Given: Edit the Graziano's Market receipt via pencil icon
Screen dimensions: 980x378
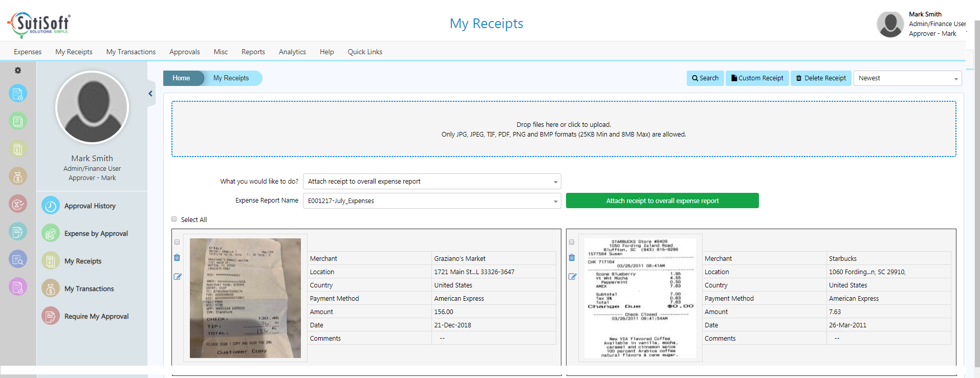Looking at the screenshot, I should click(178, 277).
